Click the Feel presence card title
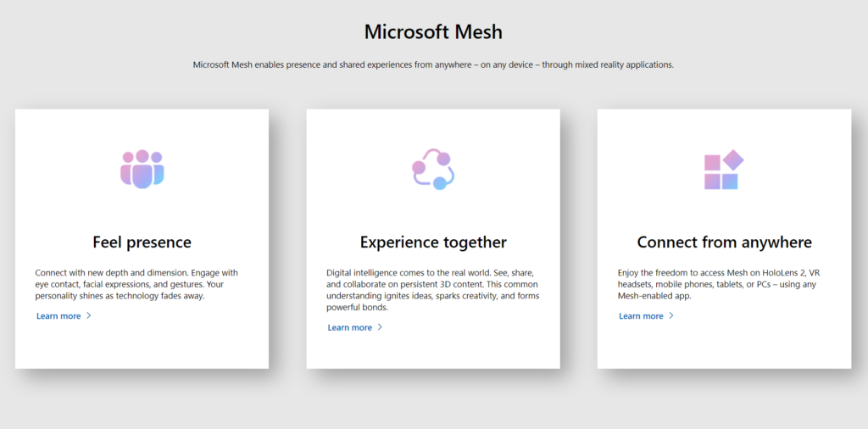The image size is (868, 429). [142, 242]
